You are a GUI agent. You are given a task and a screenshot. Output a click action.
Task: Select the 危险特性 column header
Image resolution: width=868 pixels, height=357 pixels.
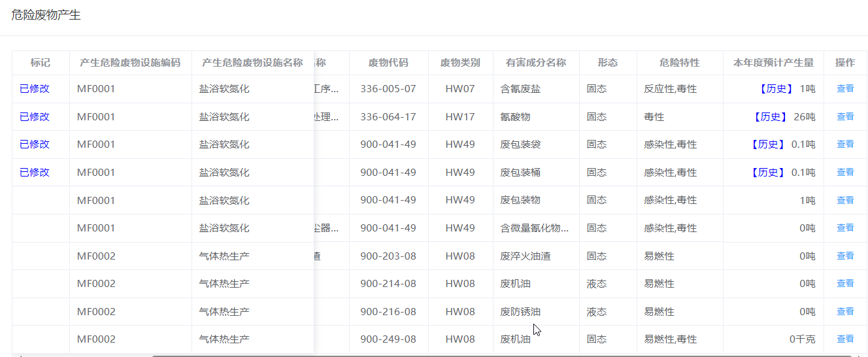coord(679,63)
